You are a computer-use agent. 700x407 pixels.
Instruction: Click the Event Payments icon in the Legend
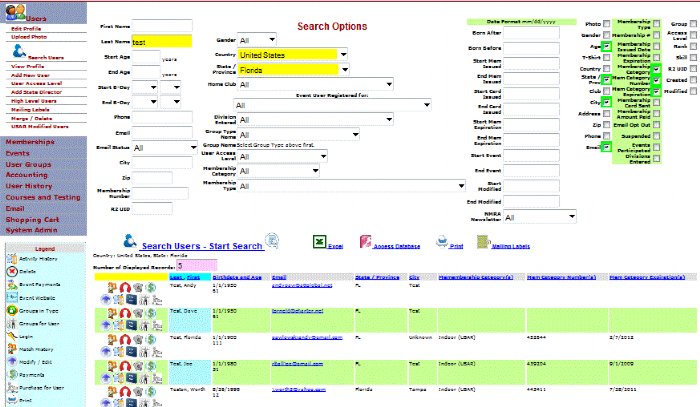[12, 284]
